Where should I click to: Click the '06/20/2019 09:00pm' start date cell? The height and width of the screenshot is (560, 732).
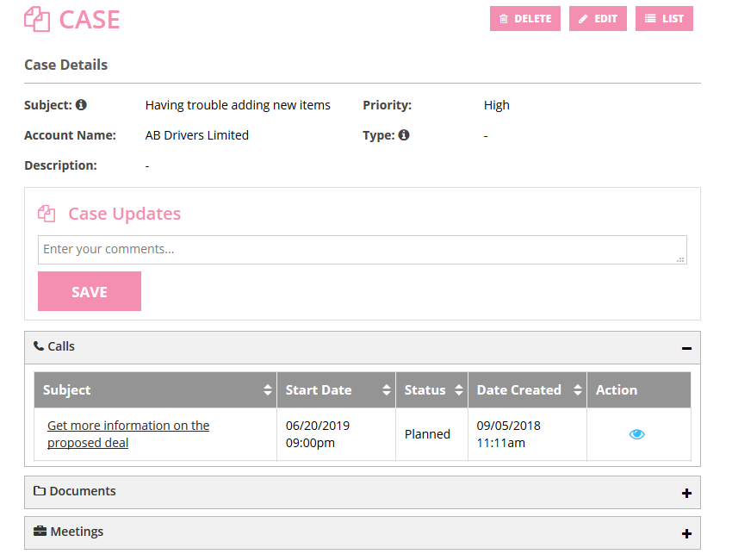pos(336,434)
